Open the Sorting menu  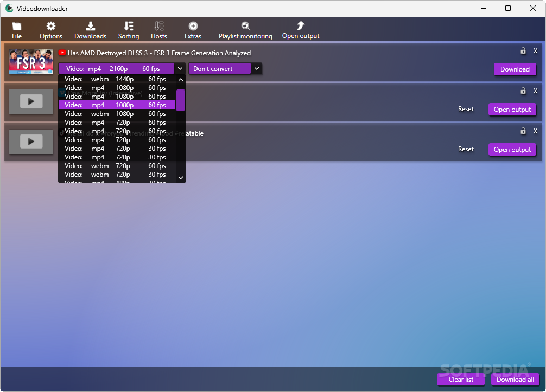(x=129, y=30)
